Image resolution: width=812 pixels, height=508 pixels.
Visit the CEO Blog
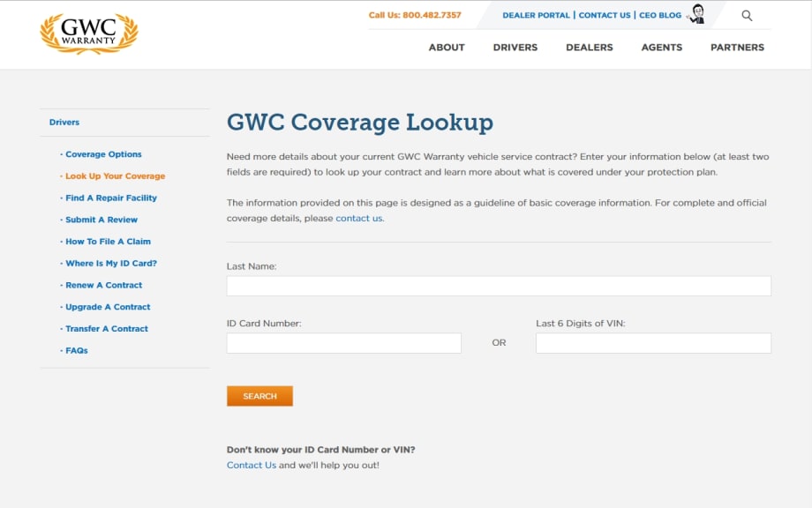658,15
